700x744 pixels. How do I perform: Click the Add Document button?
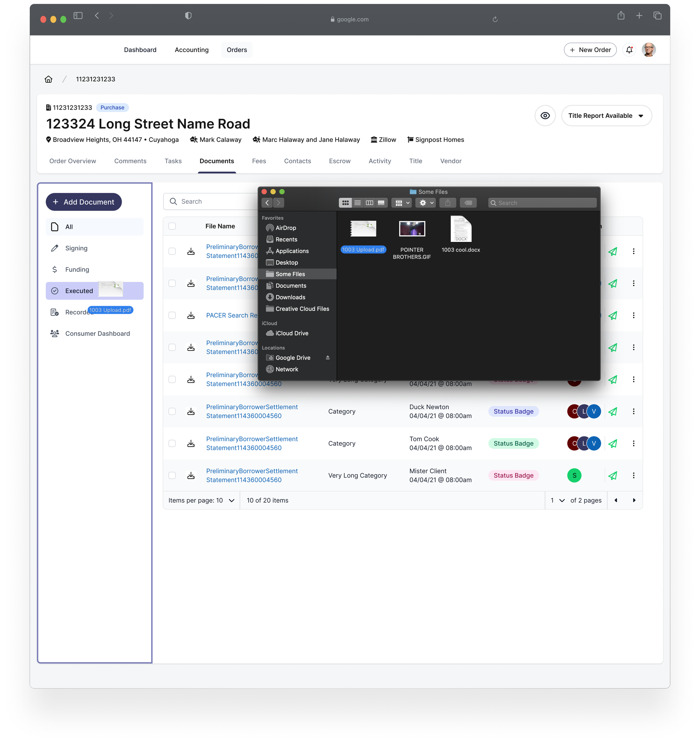pos(84,202)
